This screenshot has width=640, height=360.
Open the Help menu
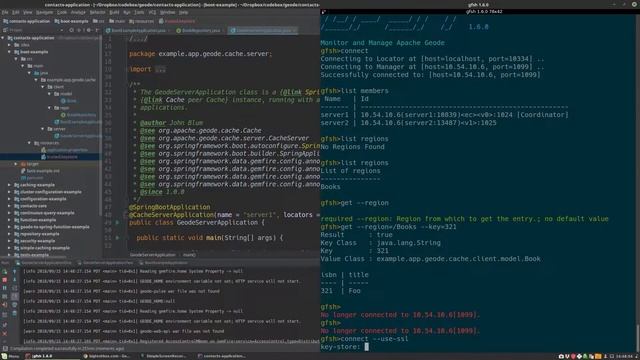pyautogui.click(x=183, y=12)
